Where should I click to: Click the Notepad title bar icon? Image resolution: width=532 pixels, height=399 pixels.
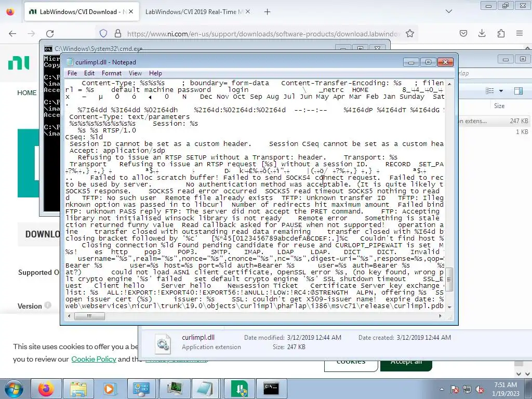(70, 62)
